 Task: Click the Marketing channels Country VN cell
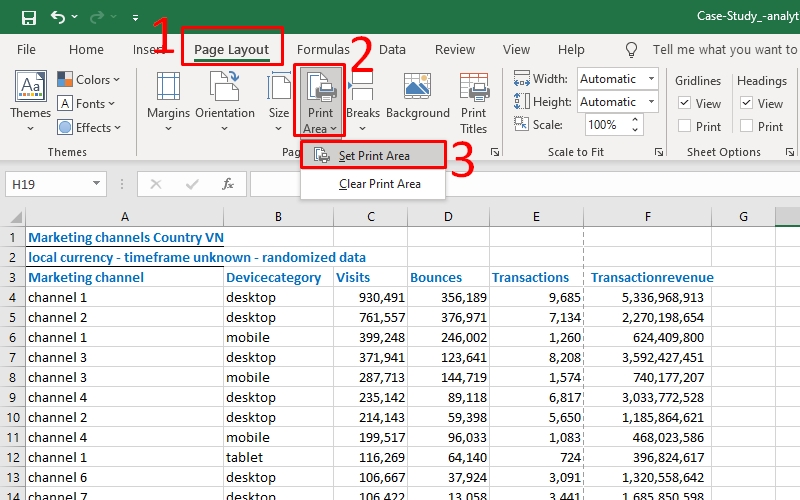click(124, 237)
